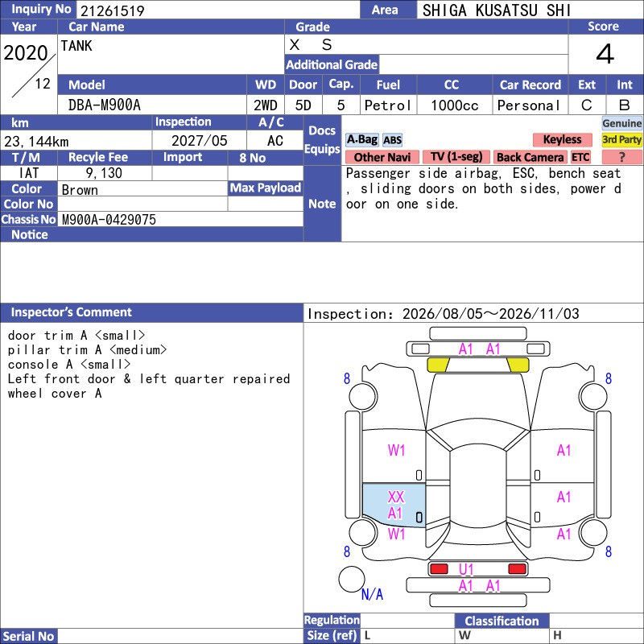The height and width of the screenshot is (644, 644).
Task: Click the Chassis No value M900A-0429075
Action: pos(109,220)
